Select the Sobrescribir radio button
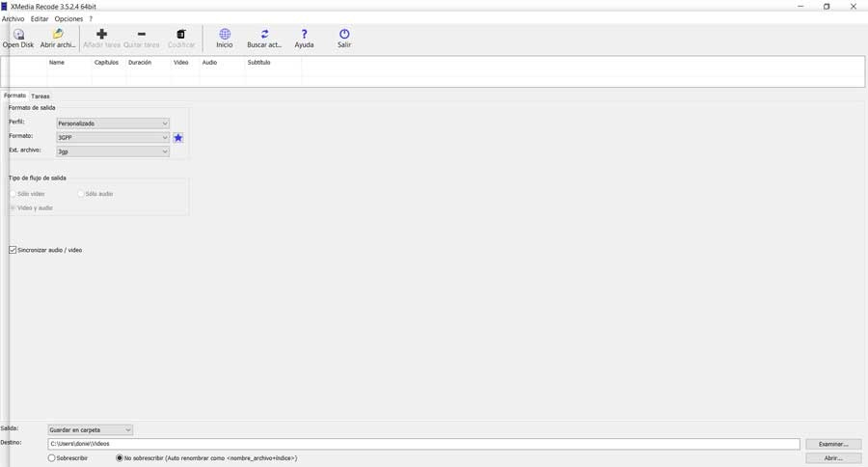This screenshot has height=467, width=868. click(51, 458)
